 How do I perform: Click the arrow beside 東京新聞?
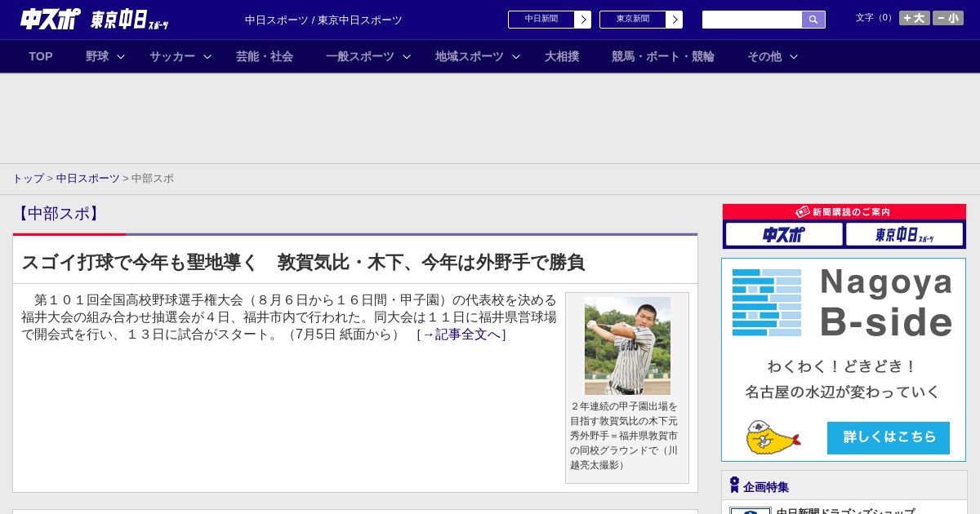(675, 20)
